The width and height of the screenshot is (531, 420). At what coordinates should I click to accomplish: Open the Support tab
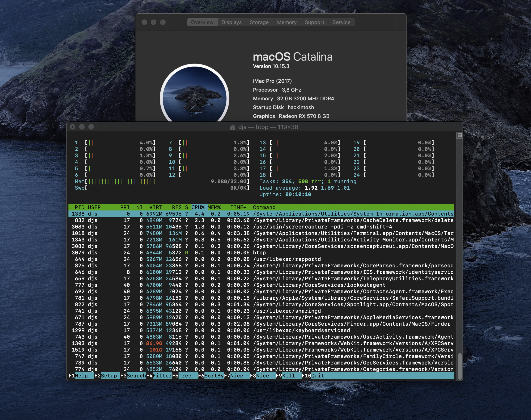[x=315, y=22]
